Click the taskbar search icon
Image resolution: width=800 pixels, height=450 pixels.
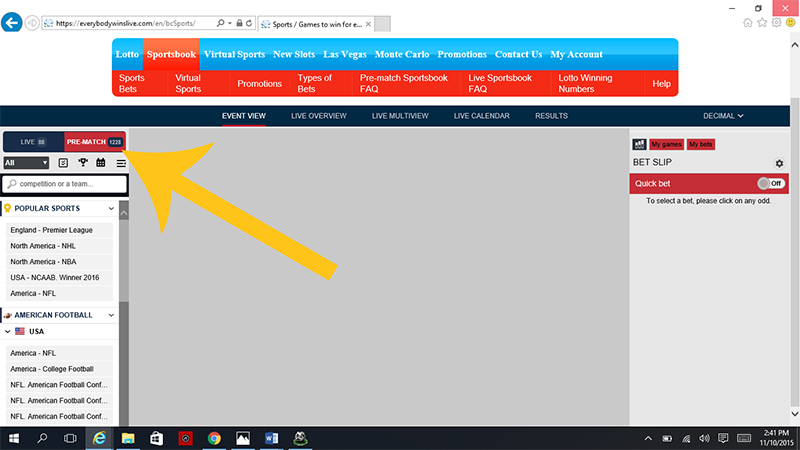(x=42, y=438)
